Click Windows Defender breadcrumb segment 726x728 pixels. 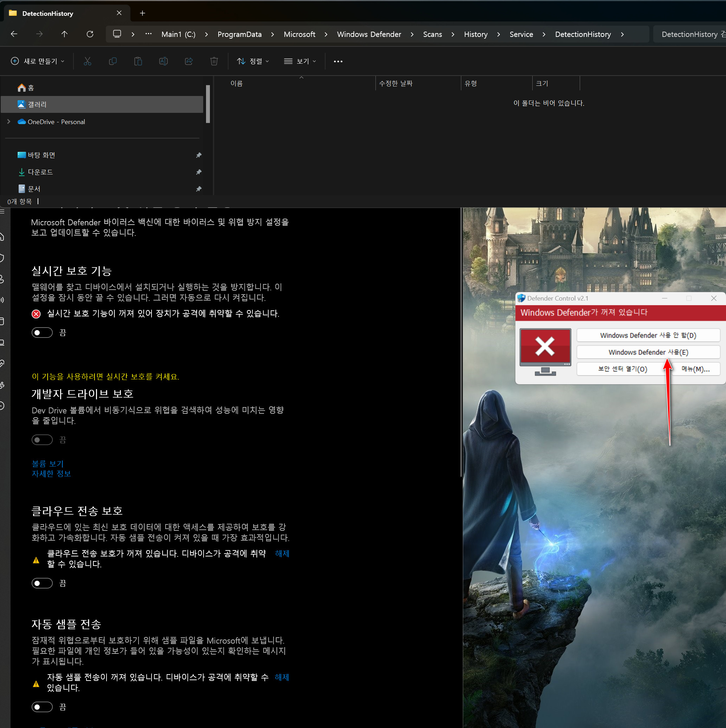[x=369, y=34]
